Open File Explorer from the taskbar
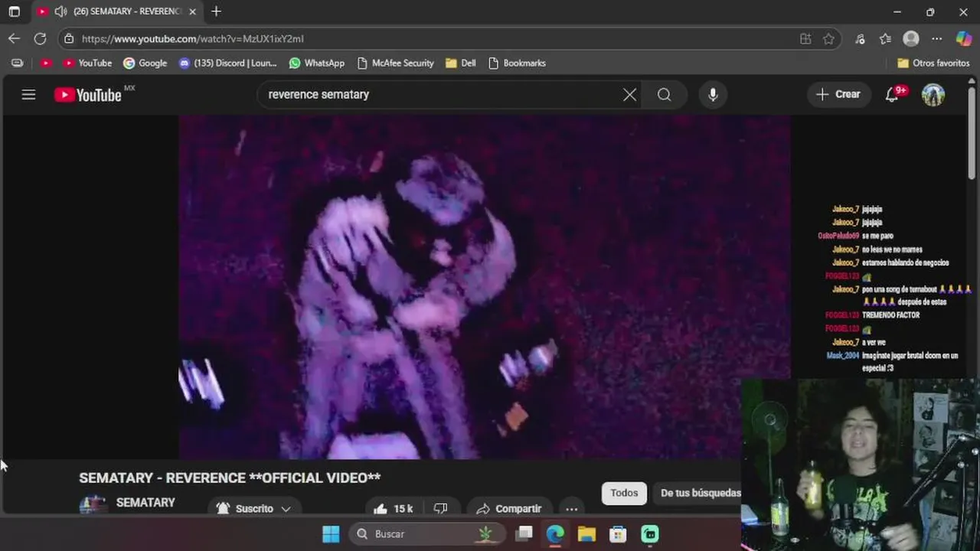This screenshot has width=980, height=551. (586, 534)
